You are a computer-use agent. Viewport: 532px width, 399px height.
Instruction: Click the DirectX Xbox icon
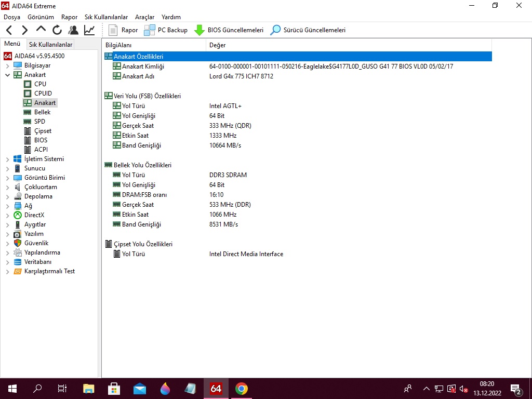point(17,215)
